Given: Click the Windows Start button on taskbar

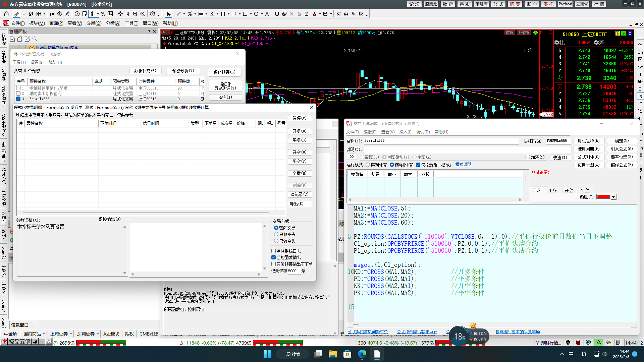Looking at the screenshot, I should pos(267,354).
